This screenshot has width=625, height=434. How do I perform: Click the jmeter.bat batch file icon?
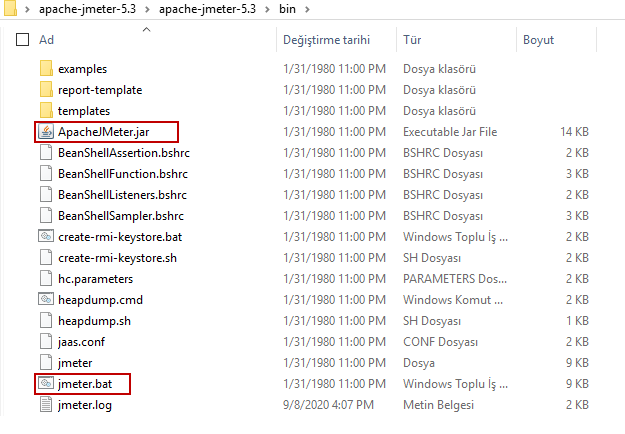pos(46,383)
